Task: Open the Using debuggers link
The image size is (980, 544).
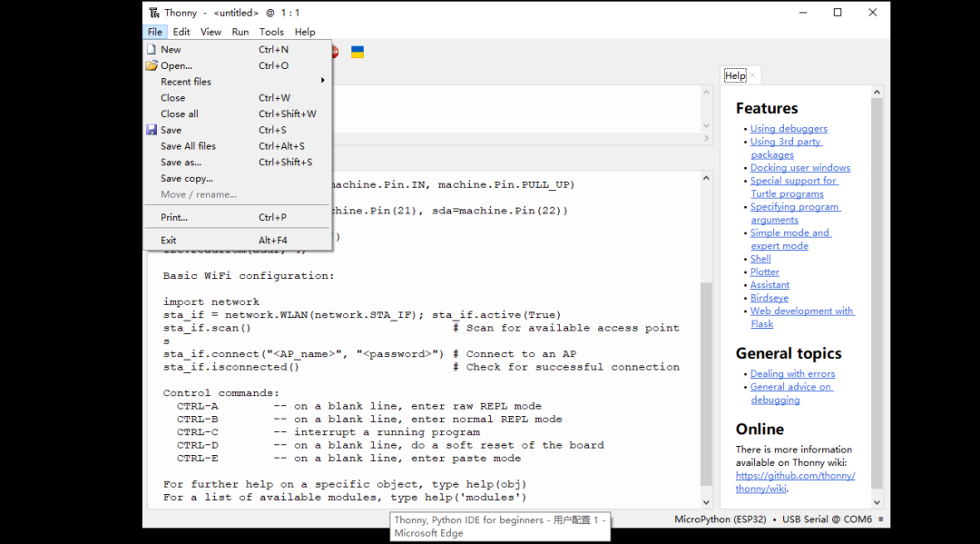Action: 789,128
